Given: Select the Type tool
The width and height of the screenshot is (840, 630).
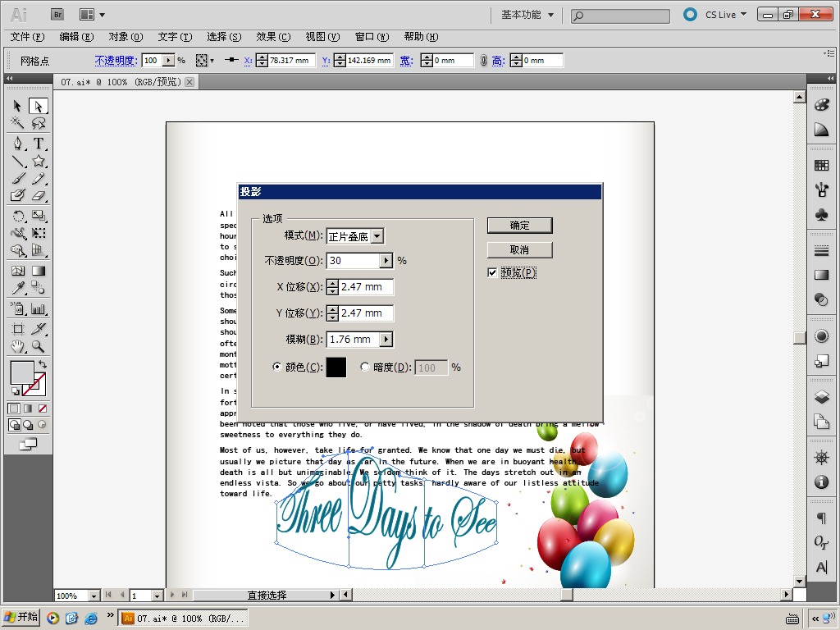Looking at the screenshot, I should [38, 144].
